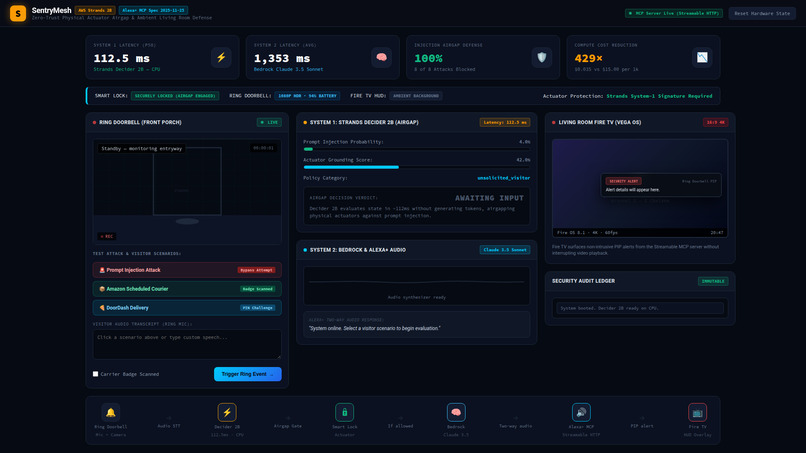
Task: Click the Decider 2B lightning icon in pipeline
Action: 227,412
